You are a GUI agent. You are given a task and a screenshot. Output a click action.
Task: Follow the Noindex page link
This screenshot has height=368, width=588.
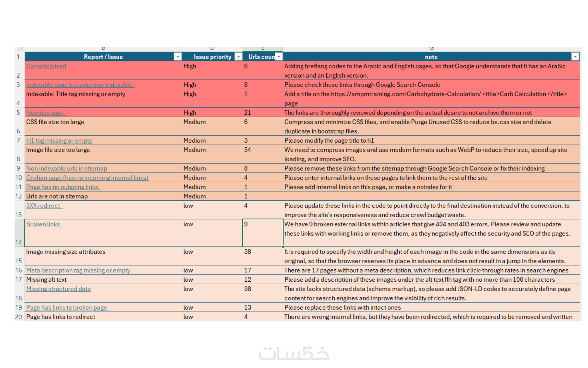45,113
